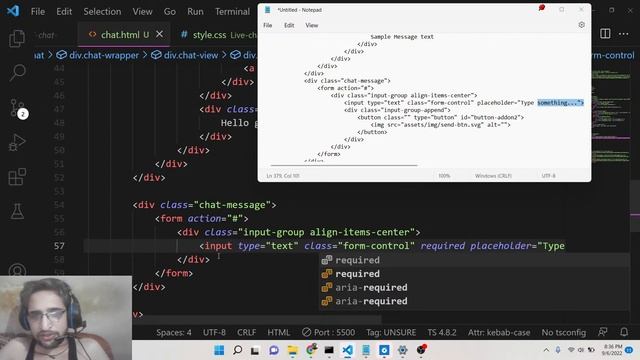
Task: Switch to the Notepad taskbar icon
Action: click(366, 350)
